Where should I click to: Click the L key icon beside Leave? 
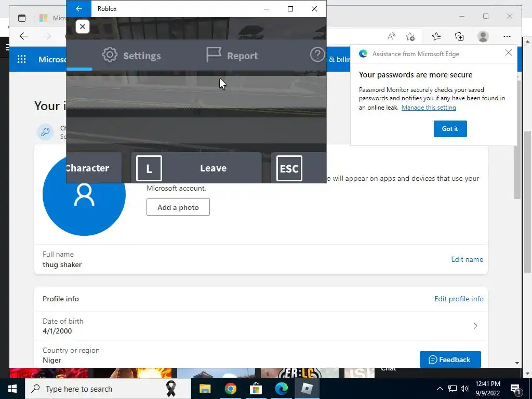click(149, 168)
